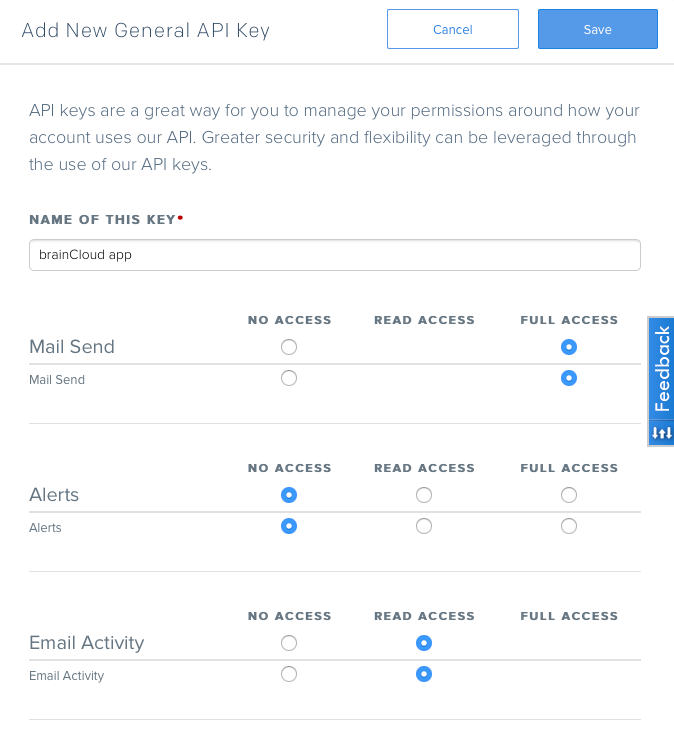Select Read Access for Email Activity sub-item

click(424, 674)
